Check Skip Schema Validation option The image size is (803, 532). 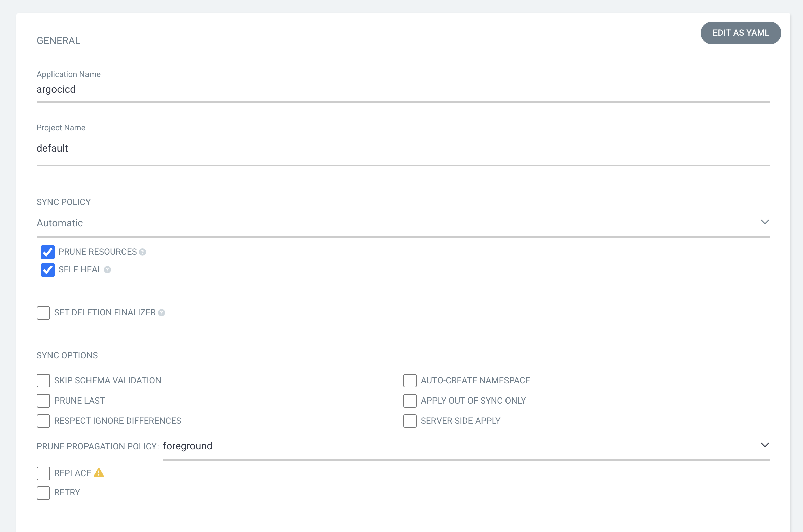43,381
